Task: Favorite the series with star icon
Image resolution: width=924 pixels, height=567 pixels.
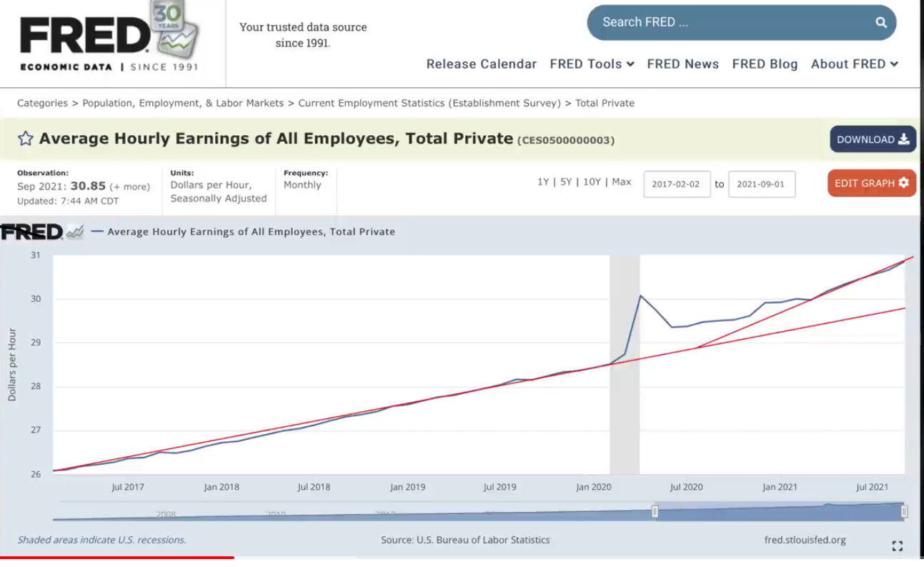Action: click(26, 139)
